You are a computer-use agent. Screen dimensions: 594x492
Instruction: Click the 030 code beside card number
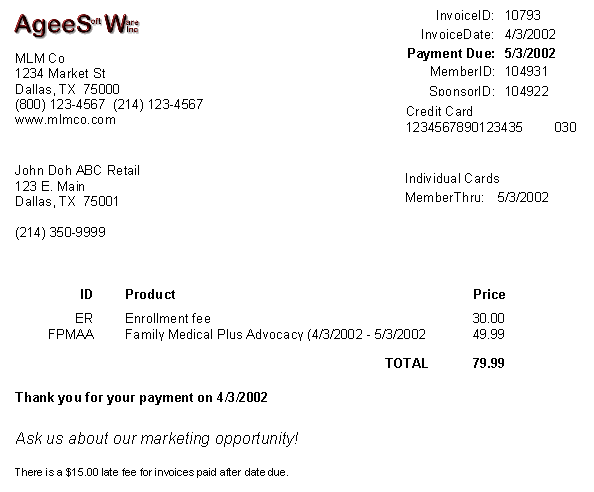(x=565, y=127)
